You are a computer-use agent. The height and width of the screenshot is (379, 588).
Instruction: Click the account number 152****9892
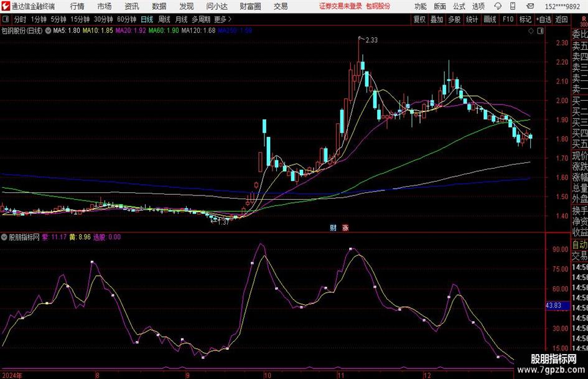[x=562, y=6]
